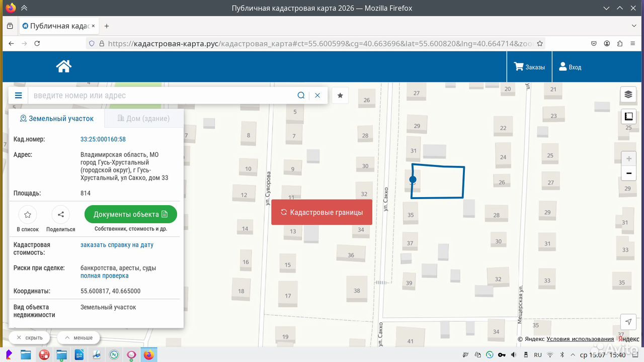Screen dimensions: 644x362
Task: Add the parcel to list with В список star
Action: coord(28,215)
